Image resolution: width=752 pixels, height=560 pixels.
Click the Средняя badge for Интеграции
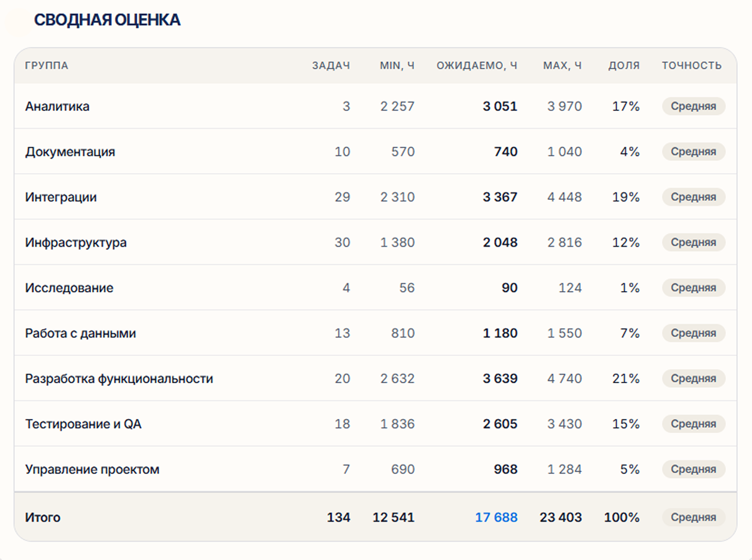693,197
